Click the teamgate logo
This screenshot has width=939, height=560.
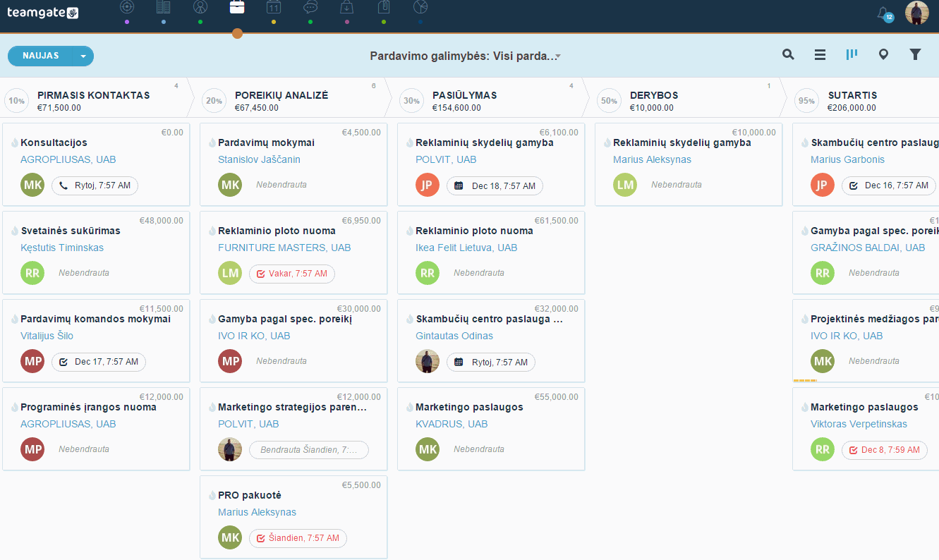42,12
